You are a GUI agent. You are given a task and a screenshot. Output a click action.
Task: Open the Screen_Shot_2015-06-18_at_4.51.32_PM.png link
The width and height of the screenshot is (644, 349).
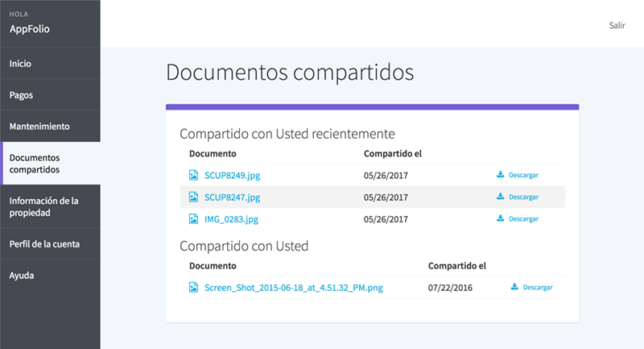click(293, 287)
